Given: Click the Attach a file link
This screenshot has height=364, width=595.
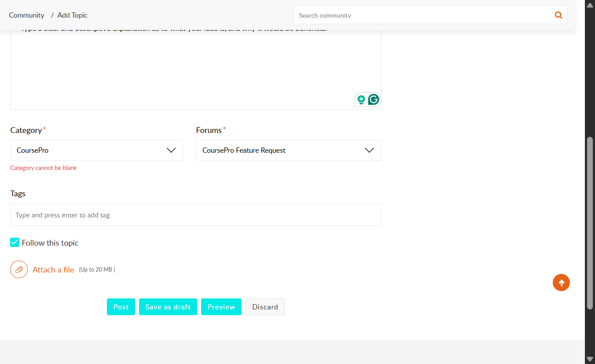Looking at the screenshot, I should [53, 270].
